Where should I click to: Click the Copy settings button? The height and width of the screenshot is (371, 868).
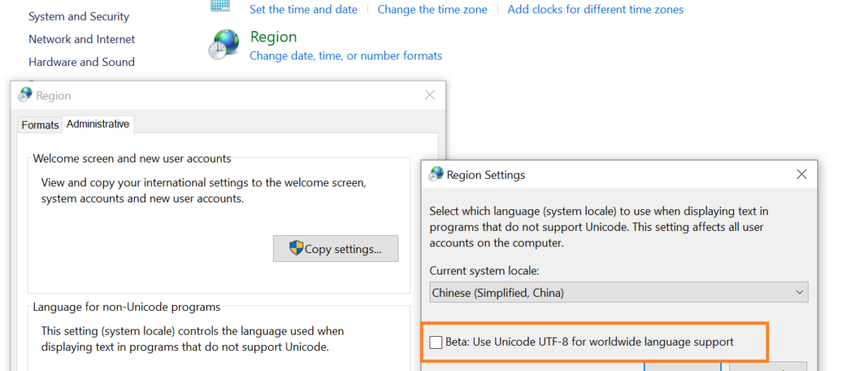click(x=335, y=249)
